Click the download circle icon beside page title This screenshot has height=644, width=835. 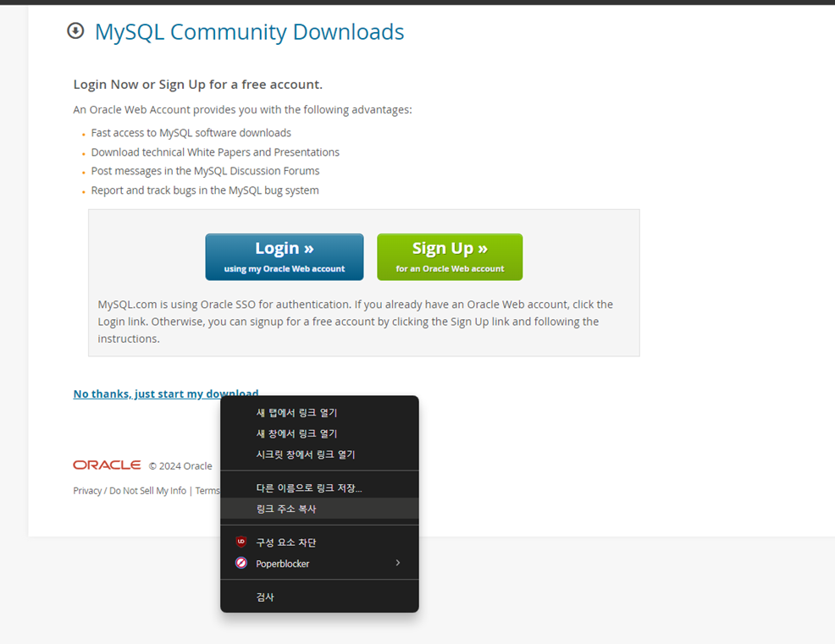click(75, 30)
